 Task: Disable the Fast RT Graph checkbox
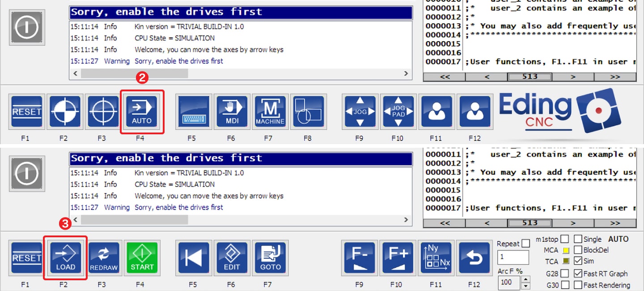[x=578, y=274]
